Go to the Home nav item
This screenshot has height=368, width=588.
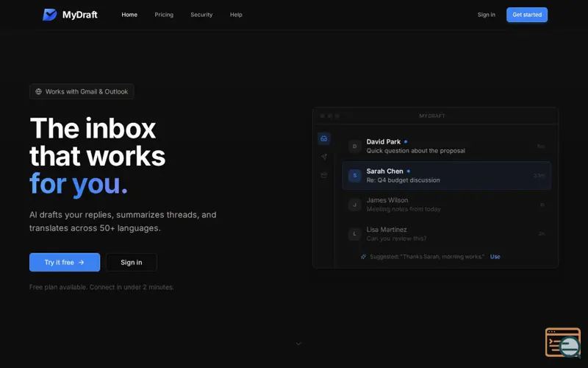point(129,15)
